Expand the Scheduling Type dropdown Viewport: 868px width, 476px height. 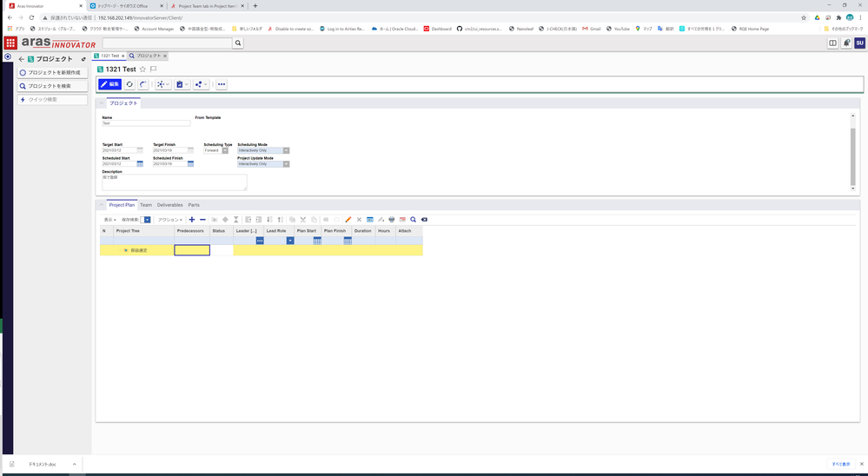point(225,150)
